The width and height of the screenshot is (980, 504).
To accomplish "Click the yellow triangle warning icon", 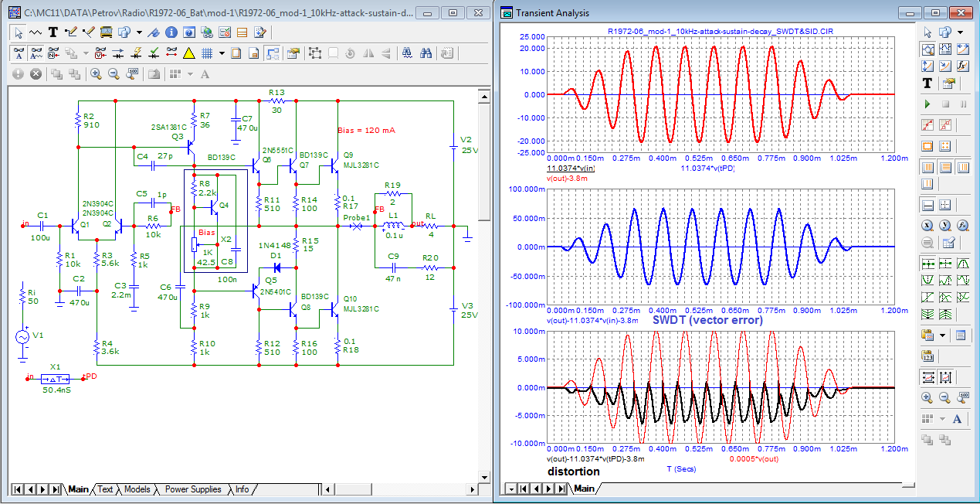I will pyautogui.click(x=188, y=53).
